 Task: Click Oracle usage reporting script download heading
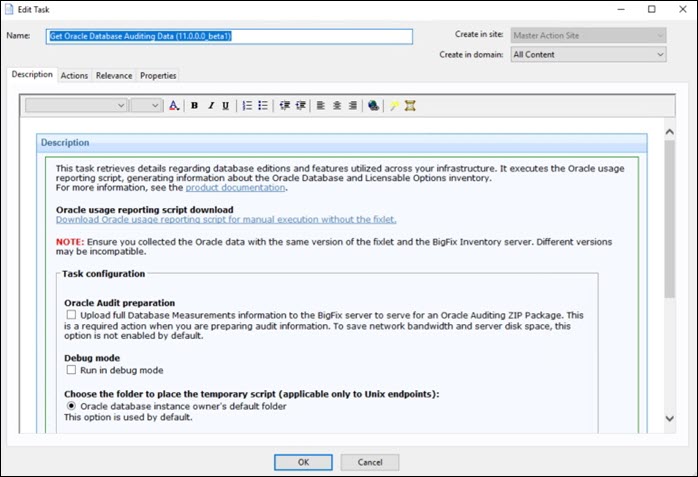click(x=145, y=210)
